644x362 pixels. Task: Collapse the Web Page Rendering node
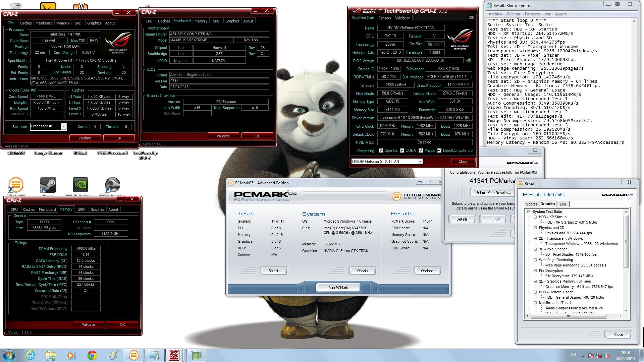(535, 260)
